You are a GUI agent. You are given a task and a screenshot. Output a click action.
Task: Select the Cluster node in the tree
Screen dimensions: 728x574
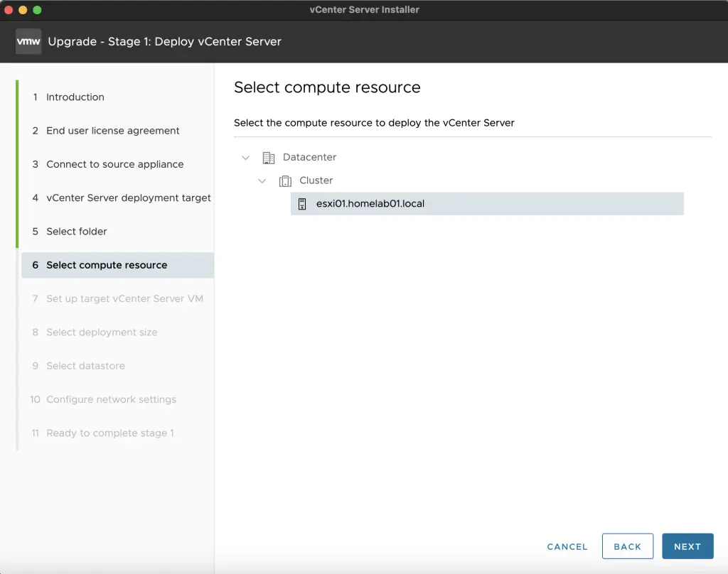tap(316, 180)
